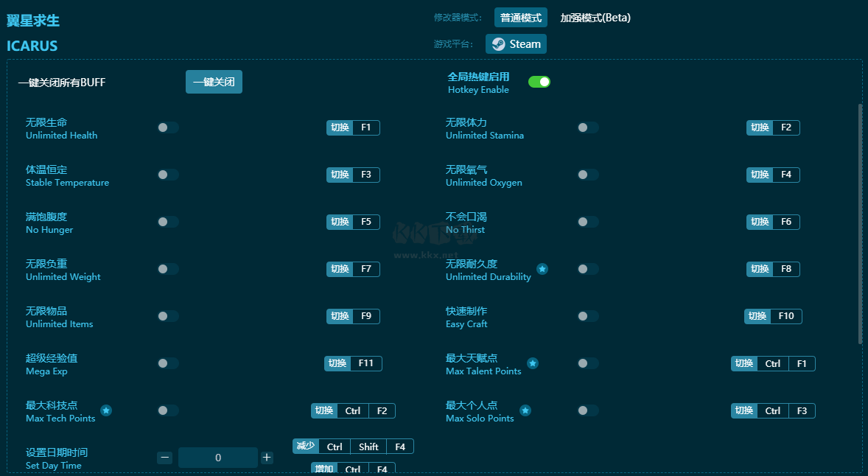Toggle Unlimited Health on

pos(168,127)
